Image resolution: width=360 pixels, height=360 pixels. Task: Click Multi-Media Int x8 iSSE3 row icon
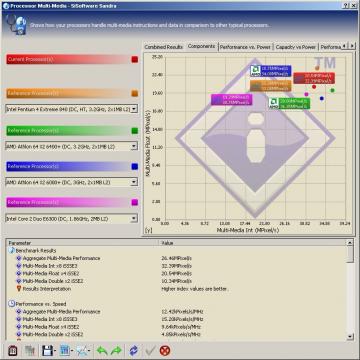coord(19,266)
